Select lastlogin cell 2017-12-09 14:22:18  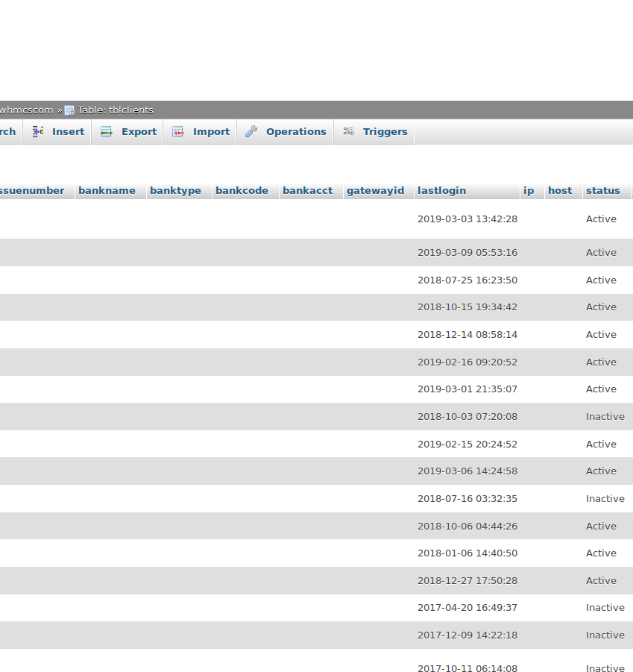point(467,635)
